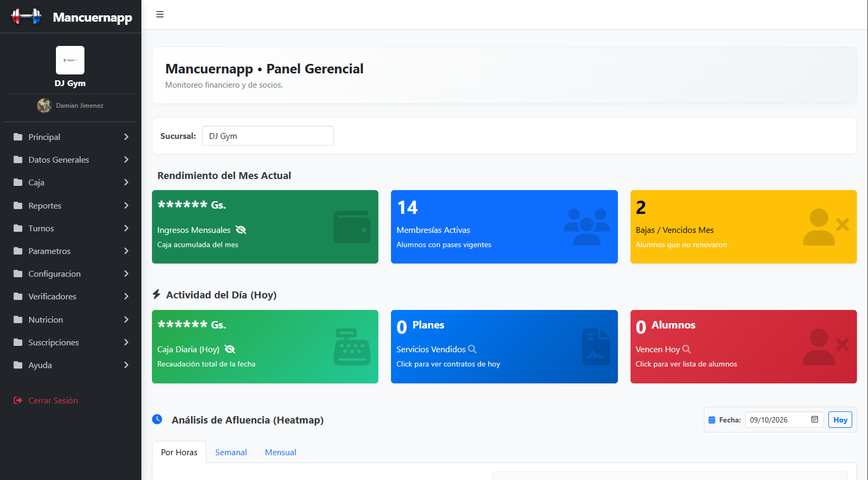The image size is (868, 480).
Task: Switch to the Mensual tab
Action: [281, 452]
